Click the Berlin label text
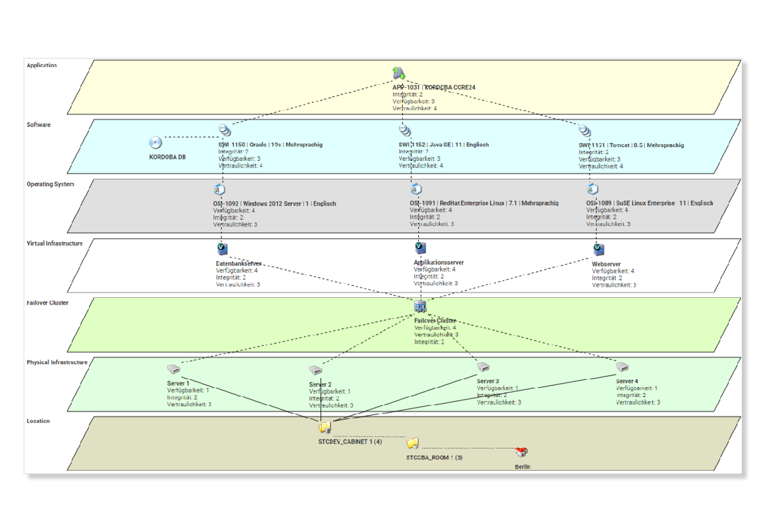The width and height of the screenshot is (766, 532). (523, 467)
